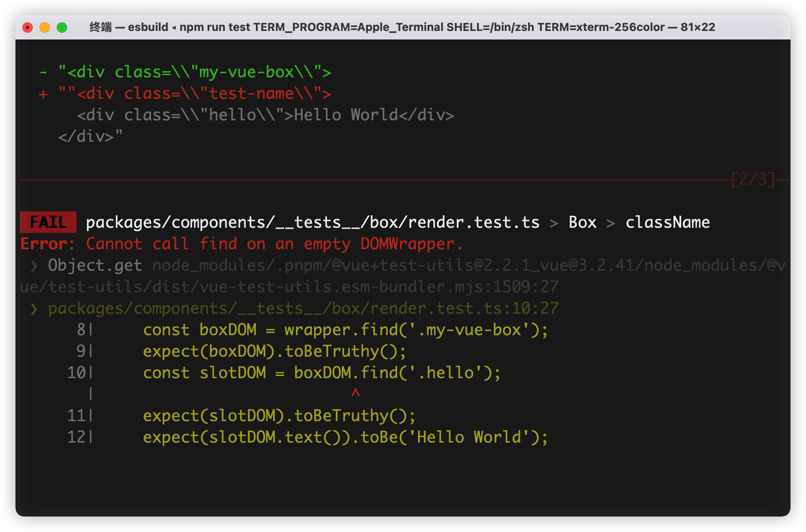Click the red caret marker under line 10

(355, 393)
